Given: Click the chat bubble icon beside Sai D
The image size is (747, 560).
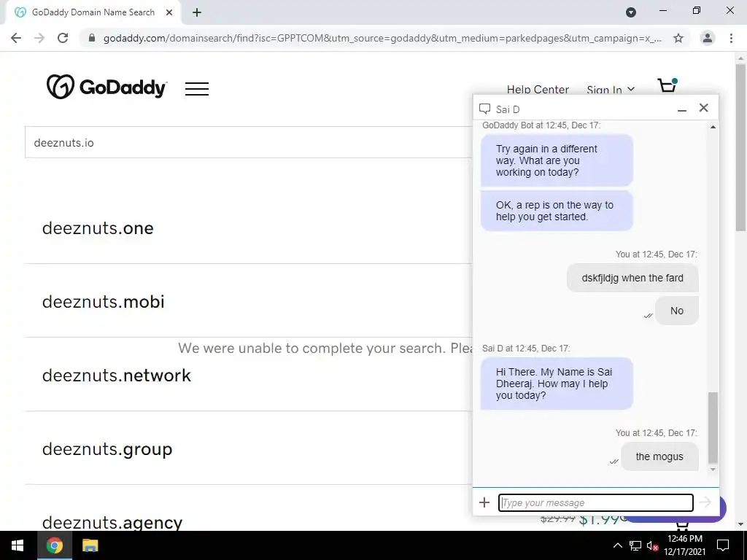Looking at the screenshot, I should 484,109.
